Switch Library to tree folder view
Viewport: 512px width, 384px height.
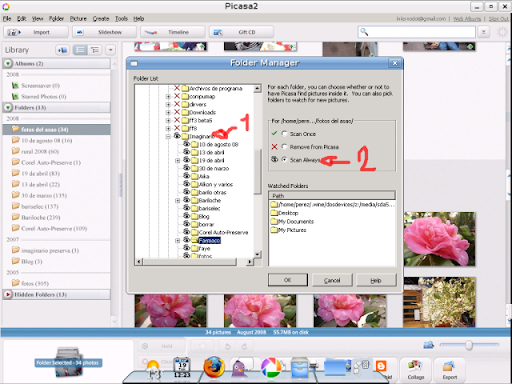coord(95,50)
